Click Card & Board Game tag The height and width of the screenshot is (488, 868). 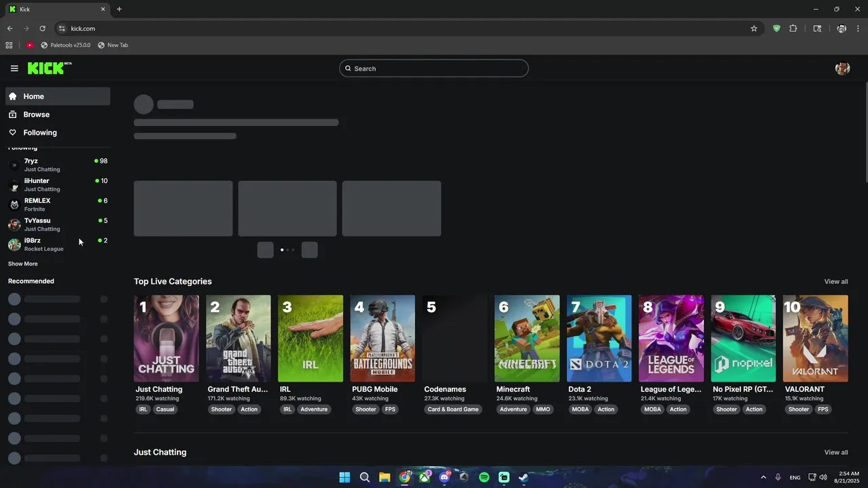tap(453, 409)
